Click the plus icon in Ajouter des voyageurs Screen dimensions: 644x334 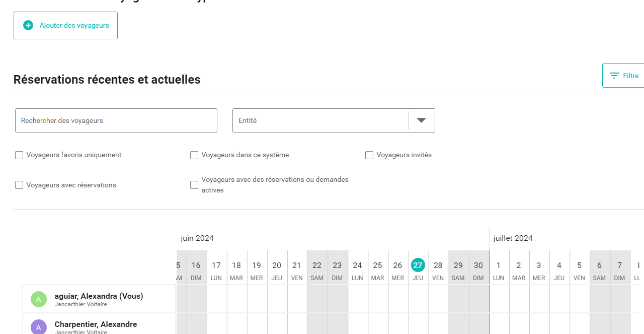(x=28, y=25)
